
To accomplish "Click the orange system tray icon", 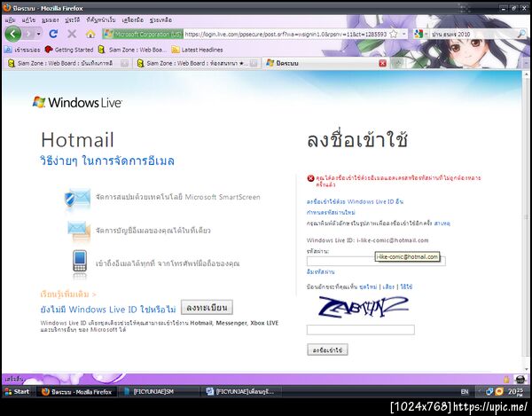I will click(x=499, y=392).
